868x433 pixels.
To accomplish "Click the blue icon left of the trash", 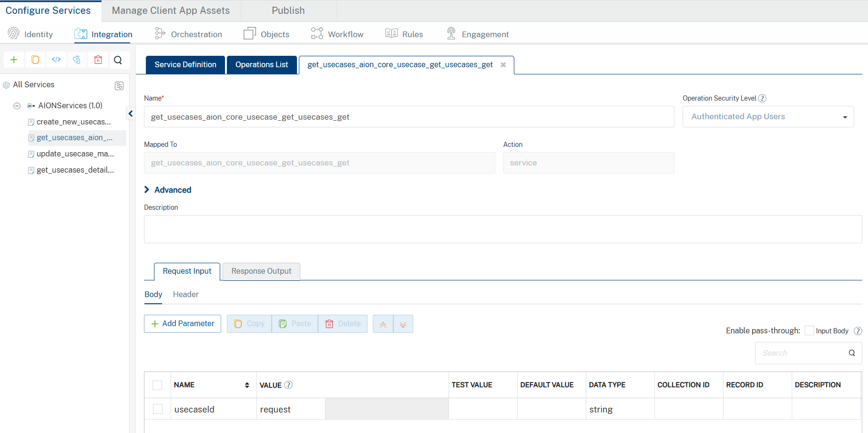I will 77,60.
